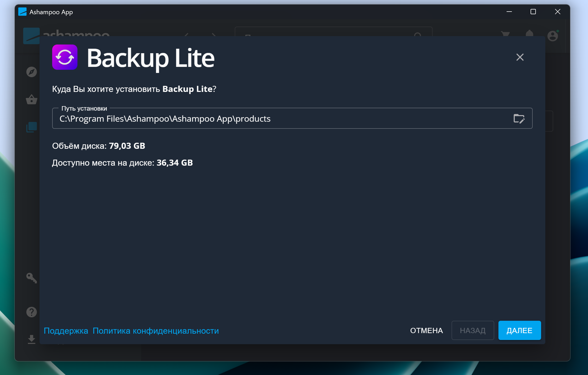
Task: Close the Backup Lite install dialog
Action: coord(520,57)
